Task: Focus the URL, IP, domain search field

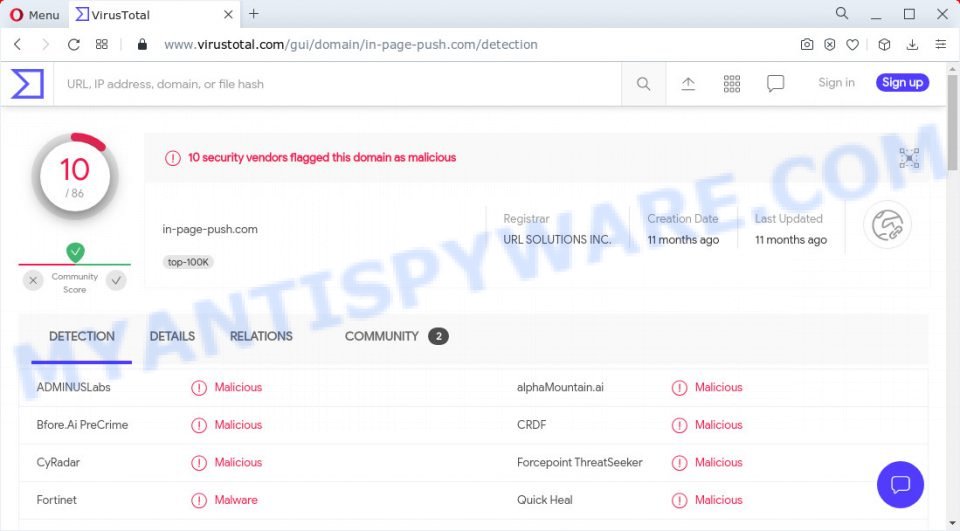Action: pos(337,84)
